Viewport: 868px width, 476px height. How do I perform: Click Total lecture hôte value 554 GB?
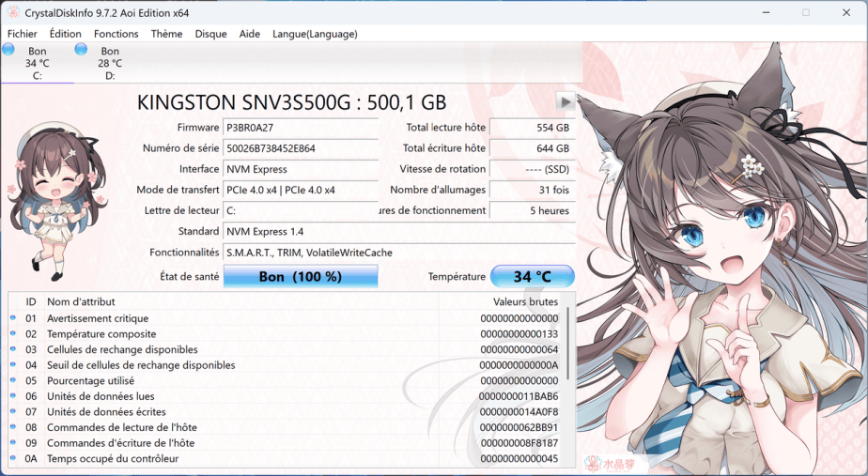(x=533, y=128)
